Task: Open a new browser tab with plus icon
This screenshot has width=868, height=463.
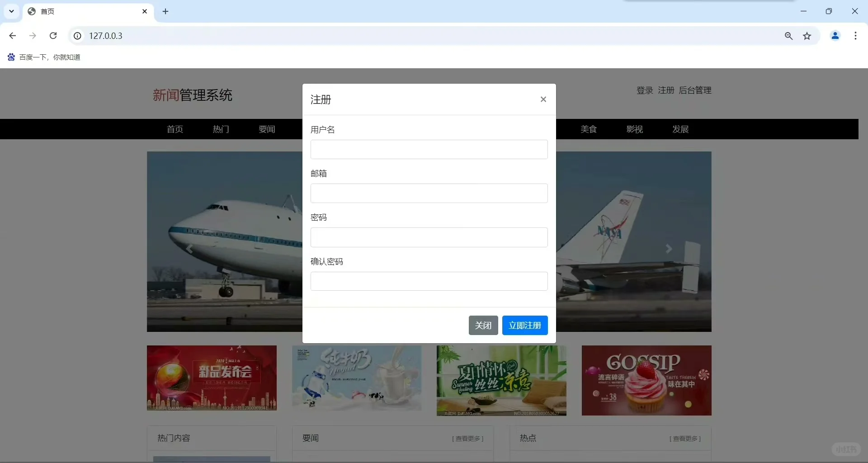Action: point(165,11)
